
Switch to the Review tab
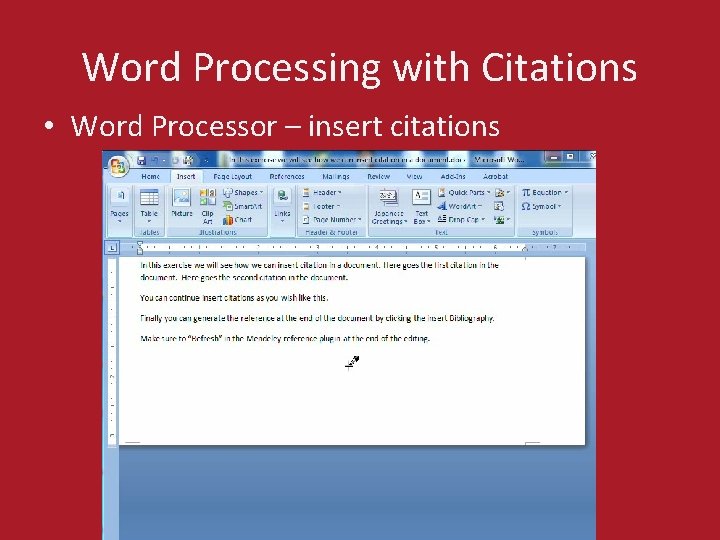(x=378, y=176)
